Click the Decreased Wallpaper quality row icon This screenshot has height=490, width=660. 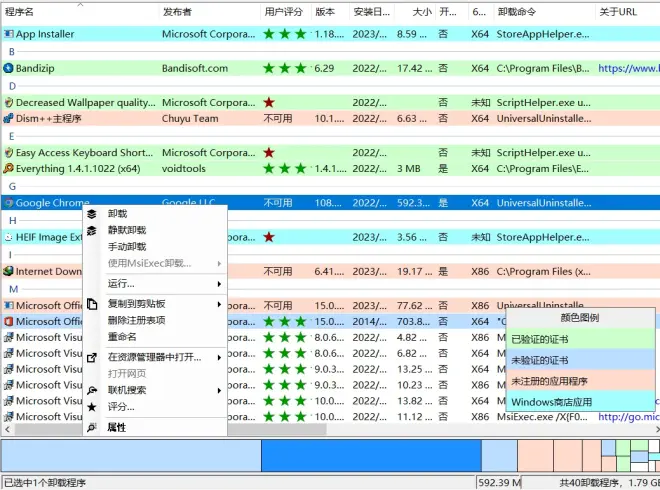point(8,102)
